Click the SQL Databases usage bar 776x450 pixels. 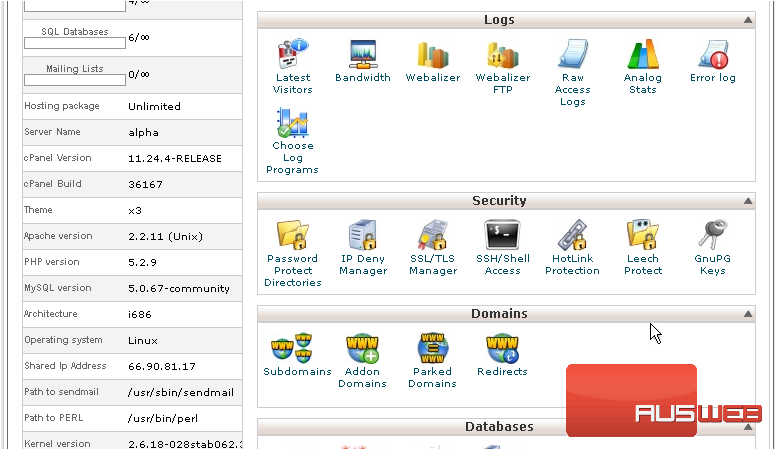(x=75, y=44)
